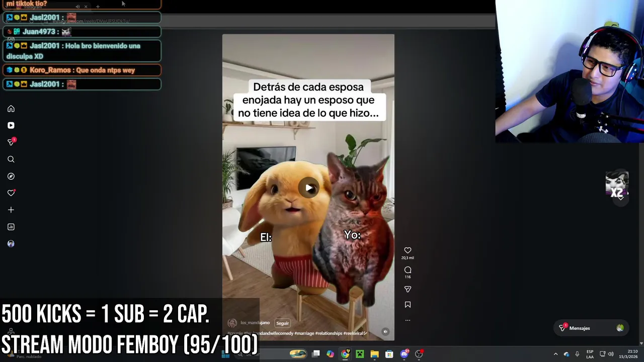Open direct messages icon in sidebar
The height and width of the screenshot is (362, 644).
[x=11, y=142]
